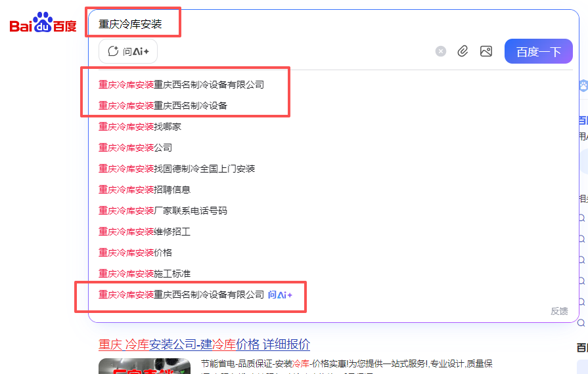The width and height of the screenshot is (588, 374).
Task: Click the 问AI badge beside the last suggestion
Action: point(280,295)
